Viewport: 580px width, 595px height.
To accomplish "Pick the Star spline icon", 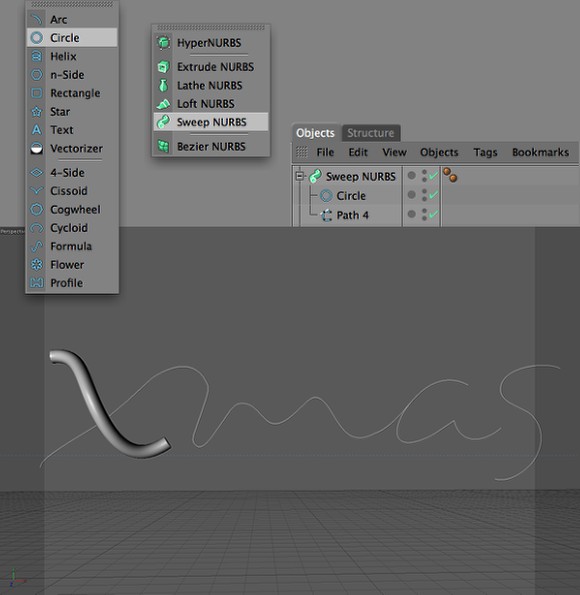I will [36, 112].
